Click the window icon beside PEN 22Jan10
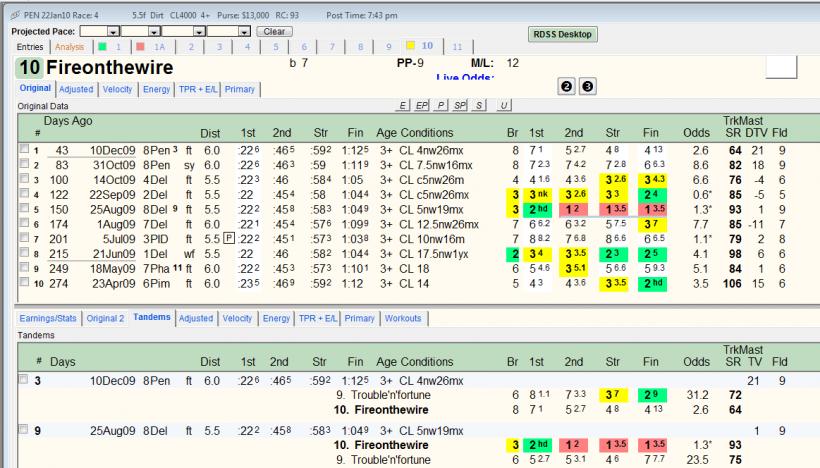The image size is (820, 468). pos(16,15)
